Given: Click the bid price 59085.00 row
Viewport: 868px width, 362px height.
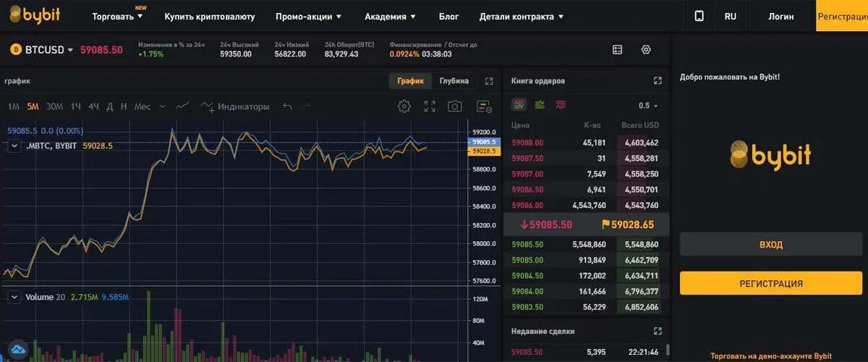Looking at the screenshot, I should 587,260.
